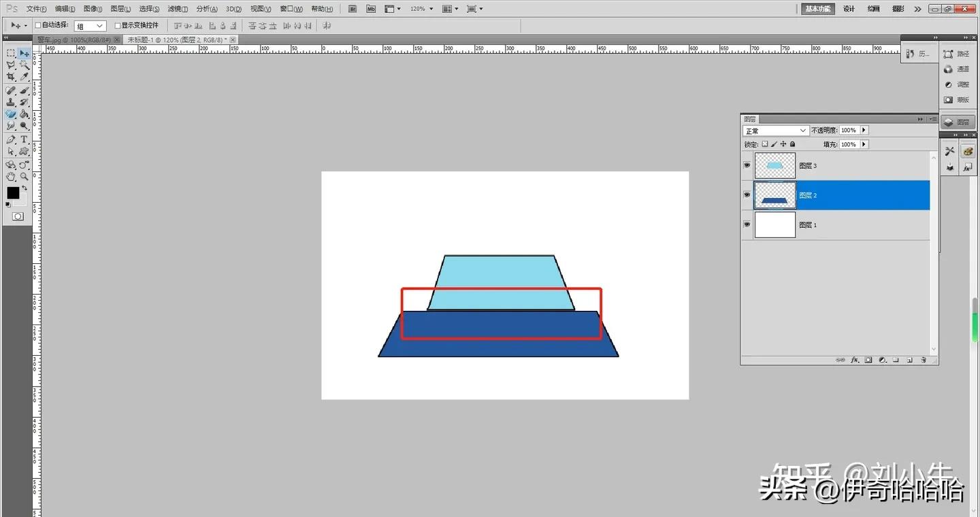Switch to the 设计 workspace

click(849, 9)
